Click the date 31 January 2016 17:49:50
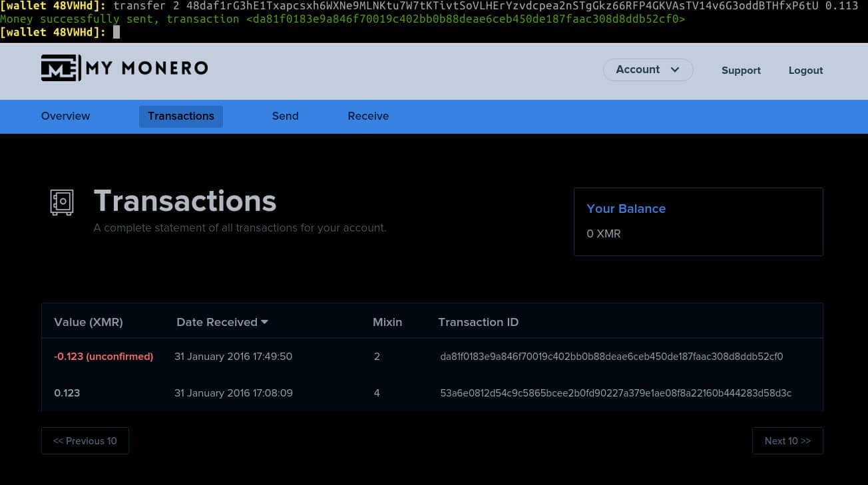868x485 pixels. [233, 357]
